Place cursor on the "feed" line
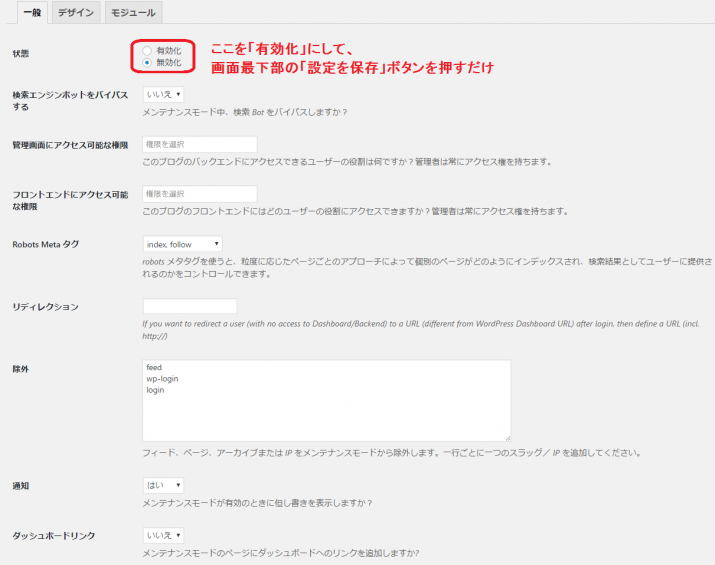The image size is (715, 565). tap(154, 368)
